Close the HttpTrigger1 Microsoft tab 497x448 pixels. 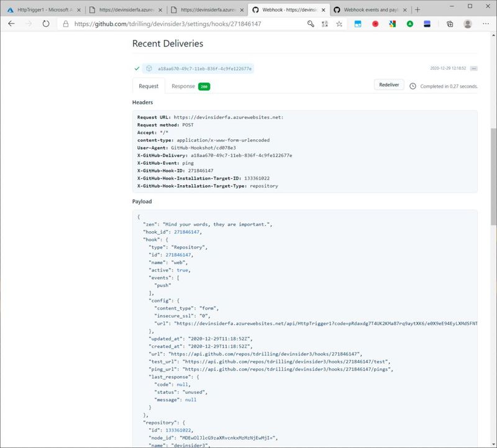click(x=79, y=10)
